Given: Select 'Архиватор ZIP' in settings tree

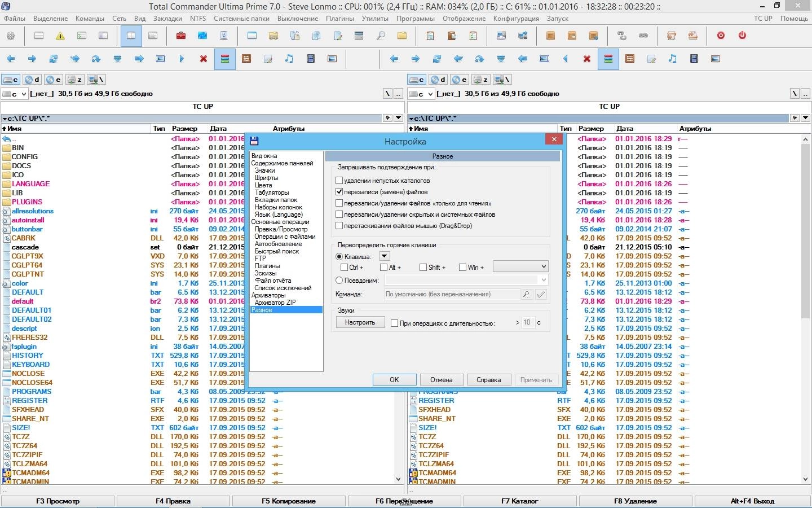Looking at the screenshot, I should (x=275, y=303).
